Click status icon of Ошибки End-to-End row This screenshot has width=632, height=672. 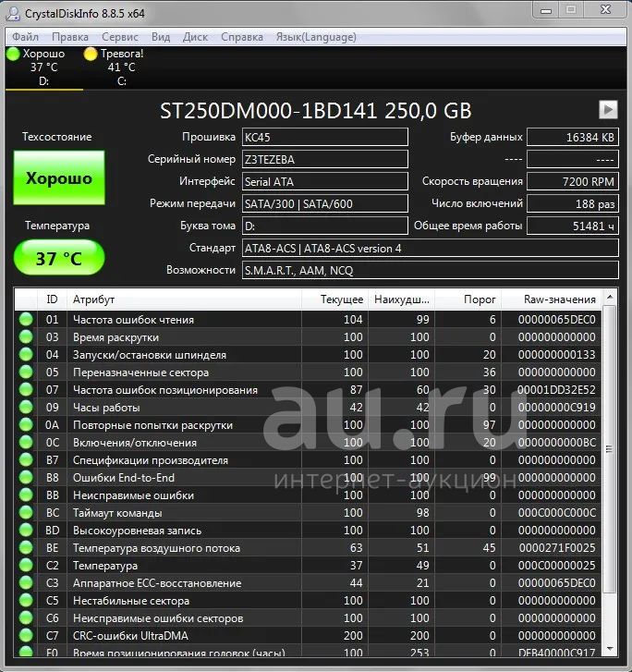tap(26, 478)
